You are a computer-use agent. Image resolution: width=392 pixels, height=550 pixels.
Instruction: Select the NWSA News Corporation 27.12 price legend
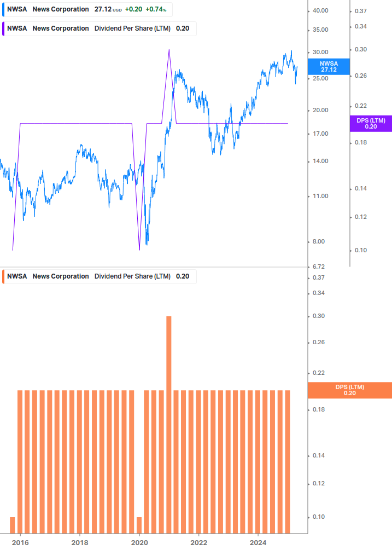(x=87, y=9)
